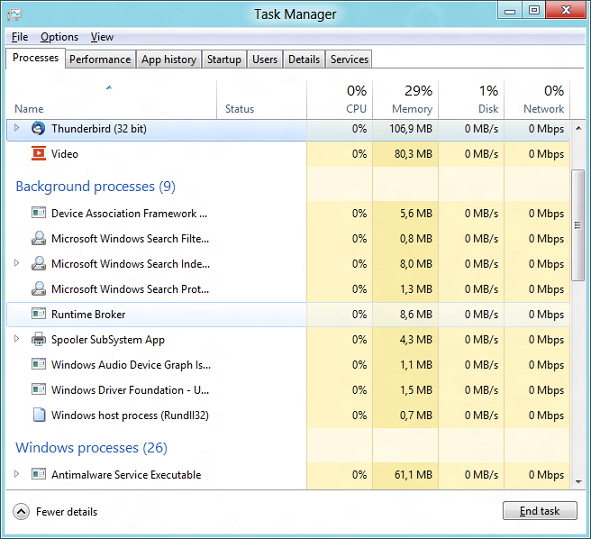
Task: Click Thunderbird's 106,9 MB memory value
Action: 411,129
